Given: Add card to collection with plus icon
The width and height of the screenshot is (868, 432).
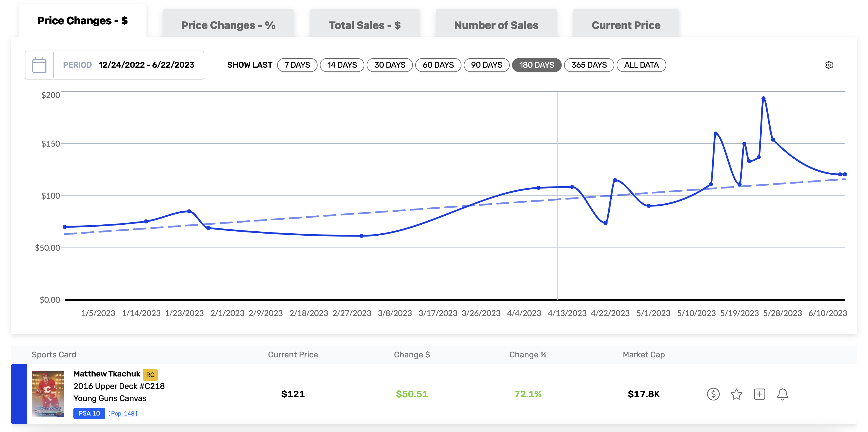Looking at the screenshot, I should [x=759, y=394].
